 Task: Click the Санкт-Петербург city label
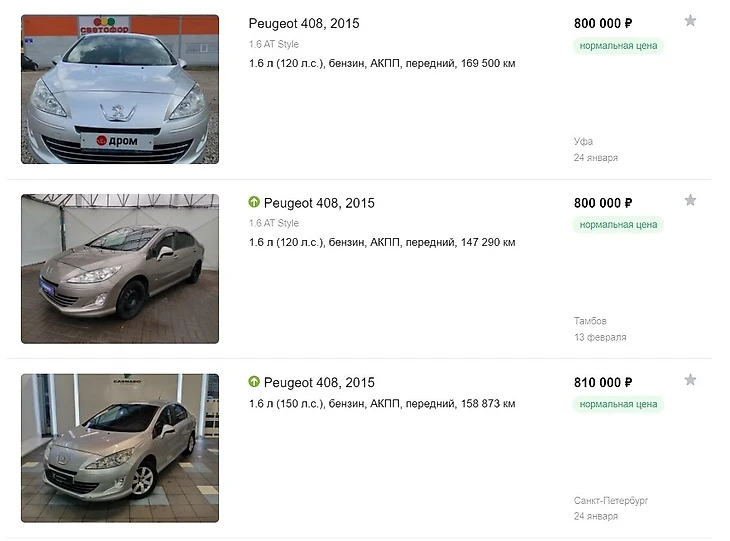(x=611, y=500)
